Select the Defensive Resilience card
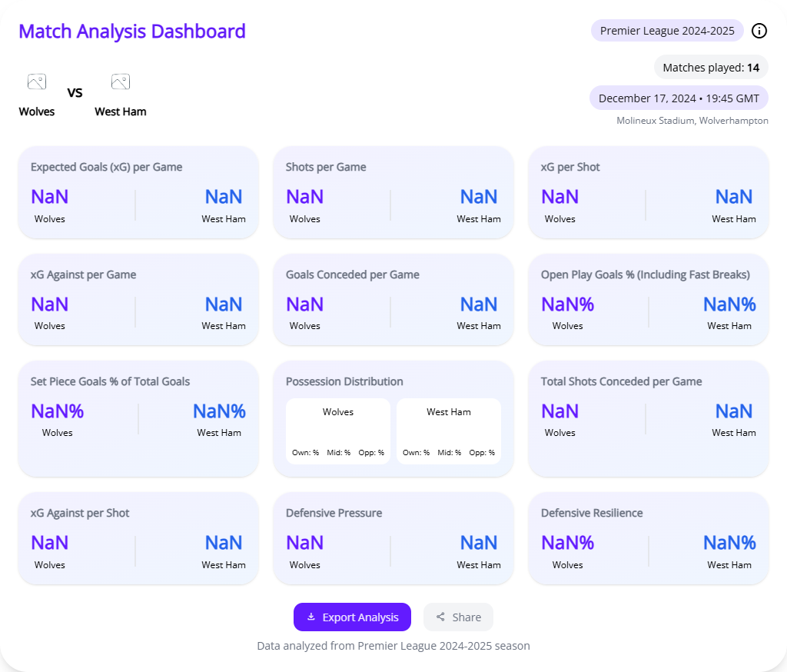 pos(649,538)
